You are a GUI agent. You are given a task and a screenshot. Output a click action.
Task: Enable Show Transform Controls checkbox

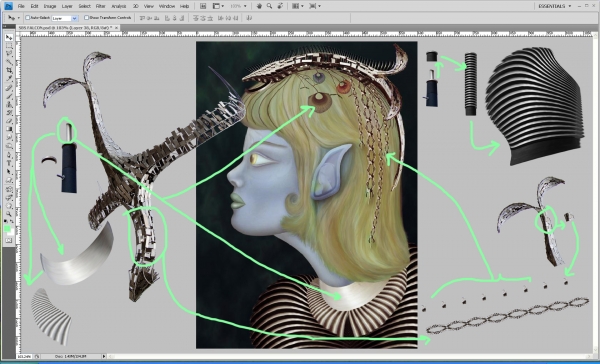click(x=86, y=18)
